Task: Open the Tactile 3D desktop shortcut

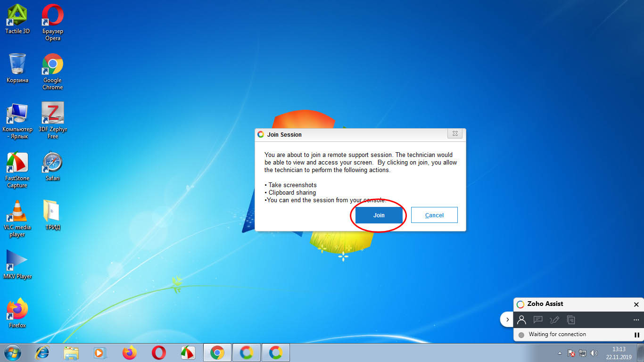Action: pos(17,19)
